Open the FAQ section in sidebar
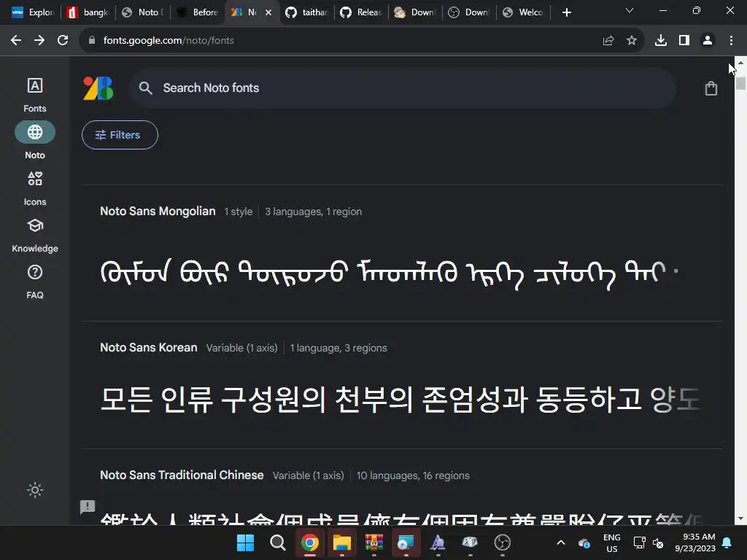This screenshot has height=560, width=747. [x=35, y=282]
